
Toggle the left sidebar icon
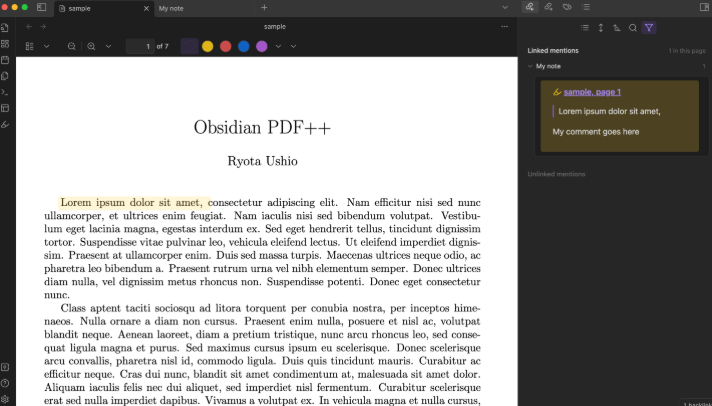pos(41,7)
